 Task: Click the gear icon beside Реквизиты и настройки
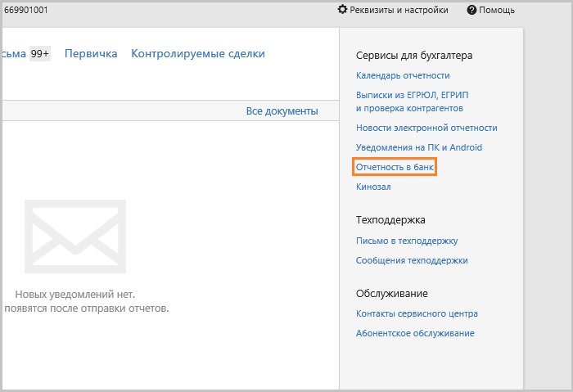(342, 10)
